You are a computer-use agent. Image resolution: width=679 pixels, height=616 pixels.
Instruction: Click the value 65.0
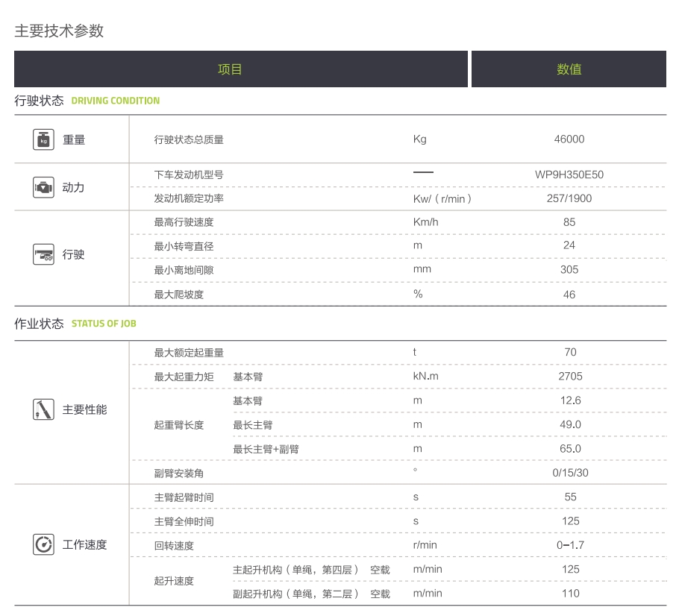pos(570,448)
